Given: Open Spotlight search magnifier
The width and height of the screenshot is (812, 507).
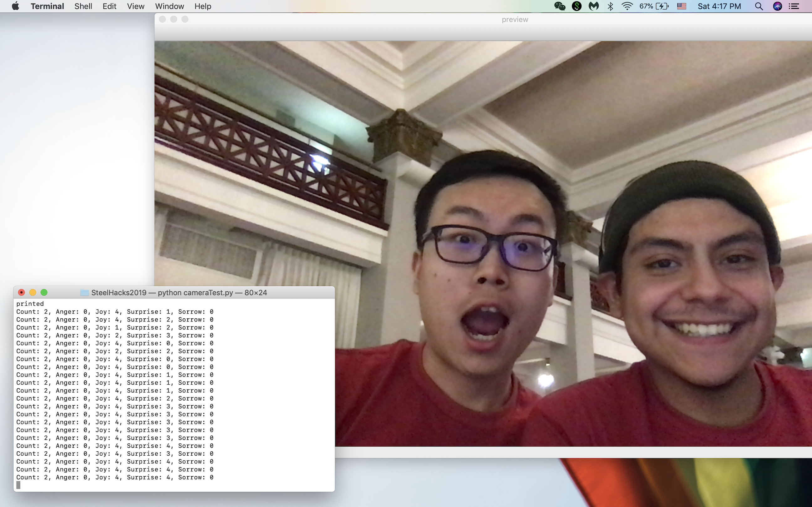Looking at the screenshot, I should click(759, 6).
